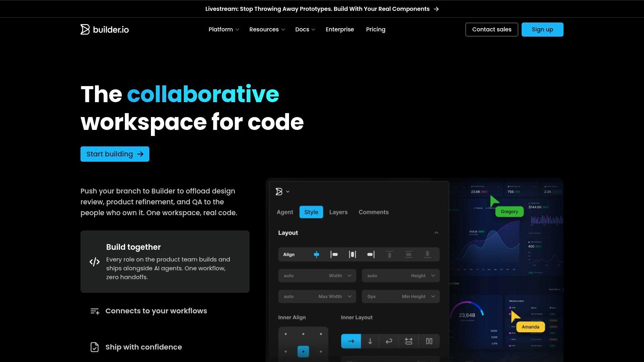Viewport: 644px width, 362px height.
Task: Click the Builder logo icon in the editor panel
Action: [x=279, y=191]
